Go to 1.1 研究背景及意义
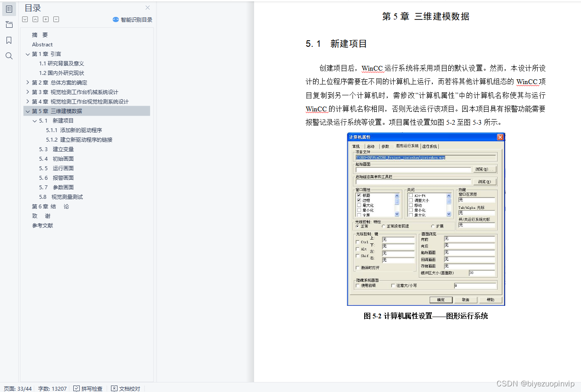 [x=61, y=64]
